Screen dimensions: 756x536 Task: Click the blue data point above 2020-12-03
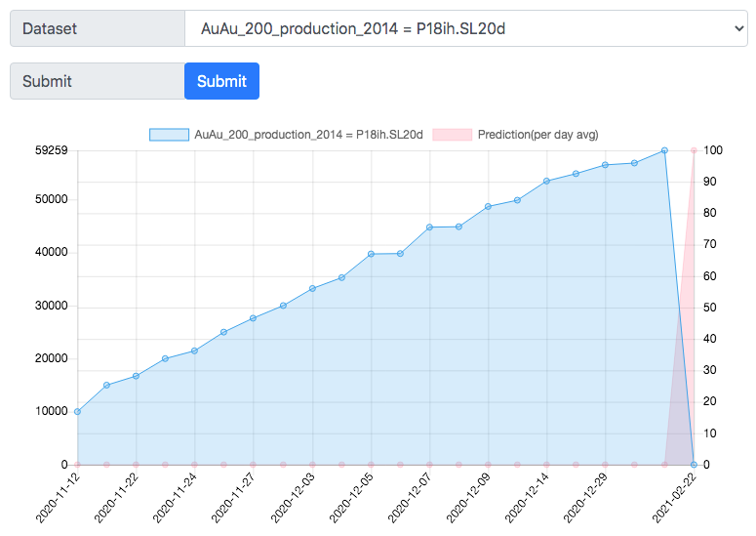pos(312,289)
